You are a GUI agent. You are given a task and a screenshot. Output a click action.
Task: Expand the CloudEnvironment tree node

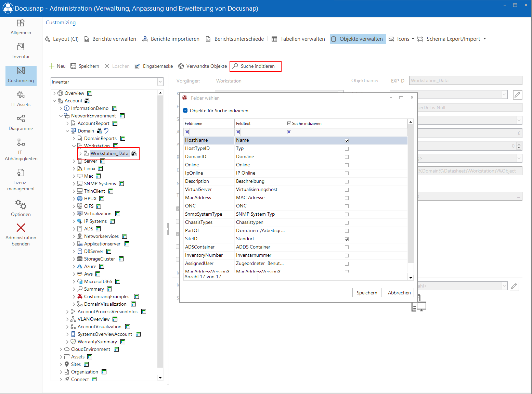[61, 349]
